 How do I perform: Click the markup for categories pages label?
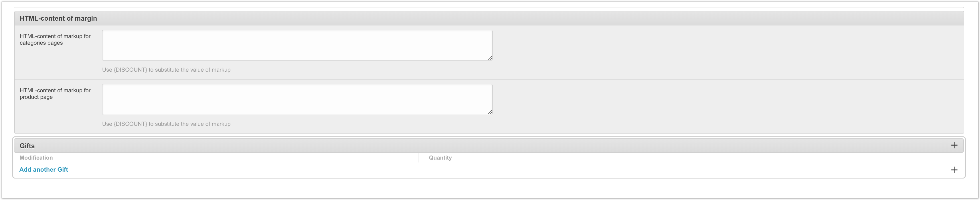pyautogui.click(x=55, y=40)
